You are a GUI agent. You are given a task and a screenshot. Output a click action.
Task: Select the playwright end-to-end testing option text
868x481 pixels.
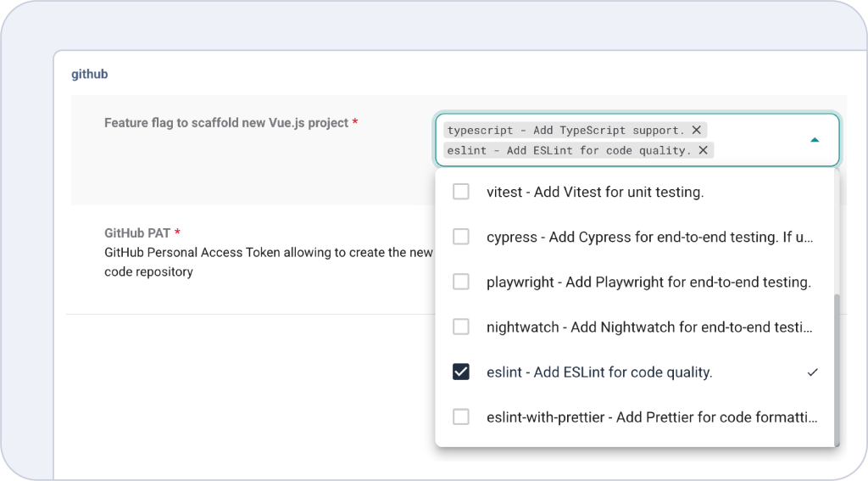click(648, 282)
